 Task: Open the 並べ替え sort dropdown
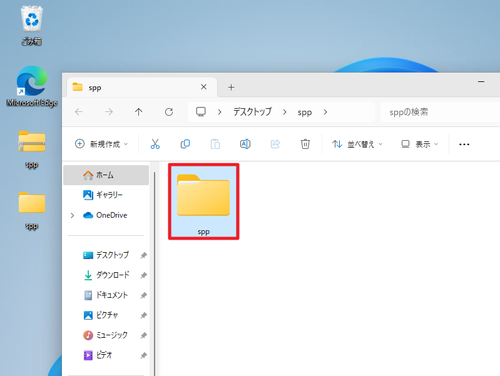point(357,144)
